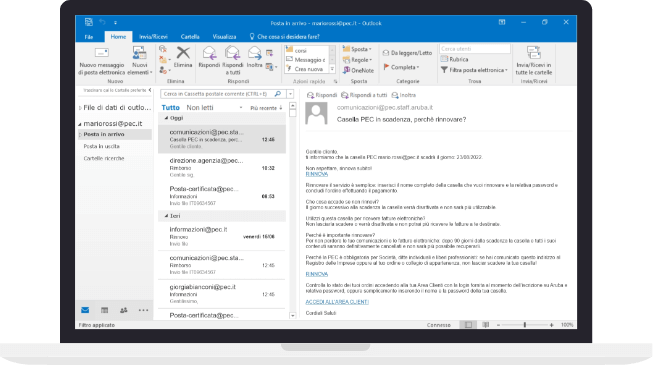Screen dimensions: 653x365
Task: Click the Ribbon display options icon
Action: pos(502,22)
